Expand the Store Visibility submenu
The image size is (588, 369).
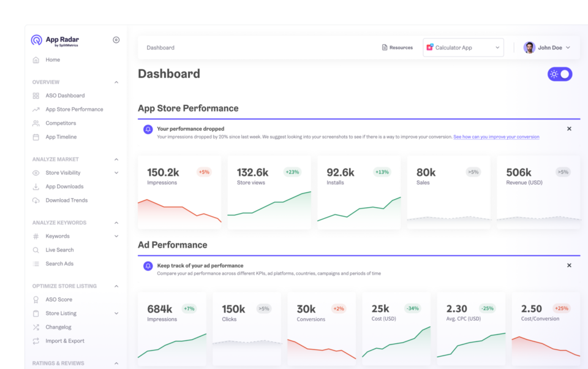pos(116,172)
